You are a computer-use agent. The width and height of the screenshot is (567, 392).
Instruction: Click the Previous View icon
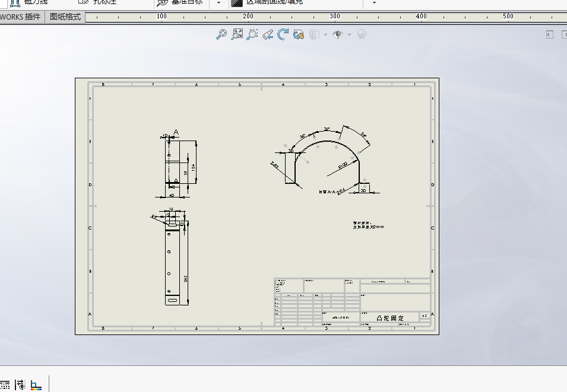tap(268, 34)
